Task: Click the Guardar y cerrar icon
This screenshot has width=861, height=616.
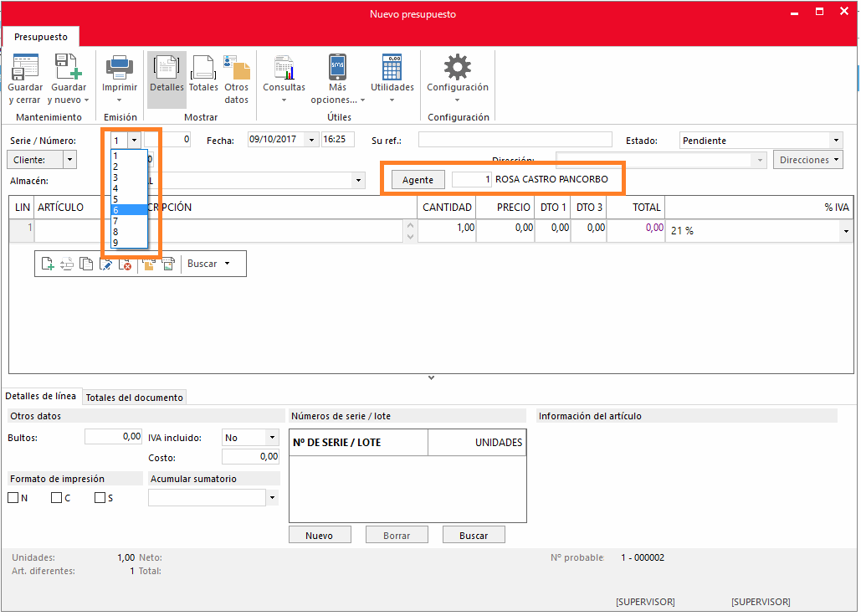Action: coord(25,67)
